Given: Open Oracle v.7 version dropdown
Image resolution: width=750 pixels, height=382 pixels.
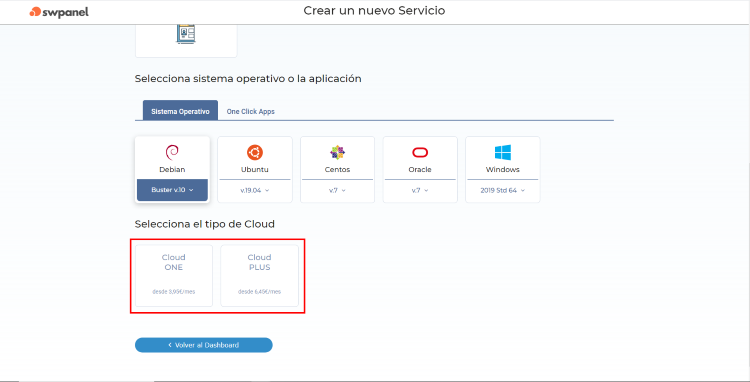Looking at the screenshot, I should pos(420,190).
